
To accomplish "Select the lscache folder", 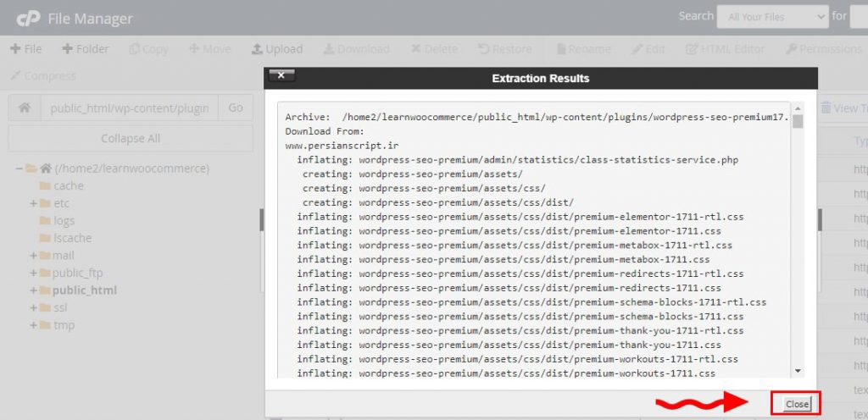I will point(72,238).
